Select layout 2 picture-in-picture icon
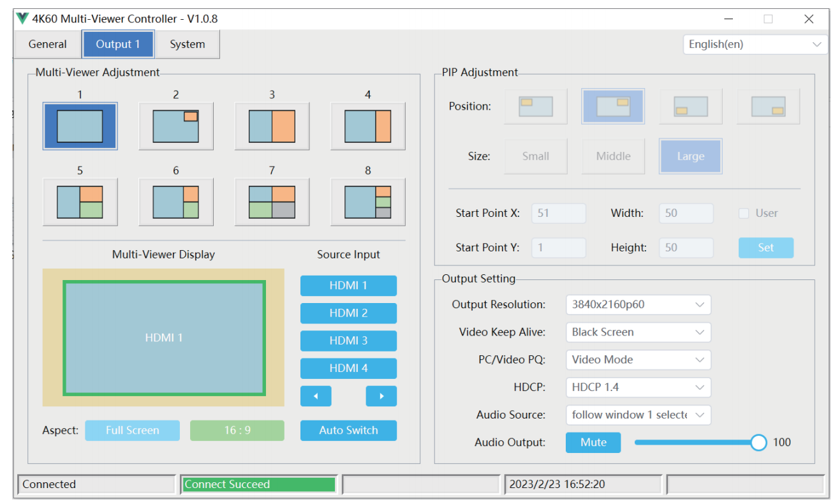Image resolution: width=835 pixels, height=504 pixels. pyautogui.click(x=176, y=126)
